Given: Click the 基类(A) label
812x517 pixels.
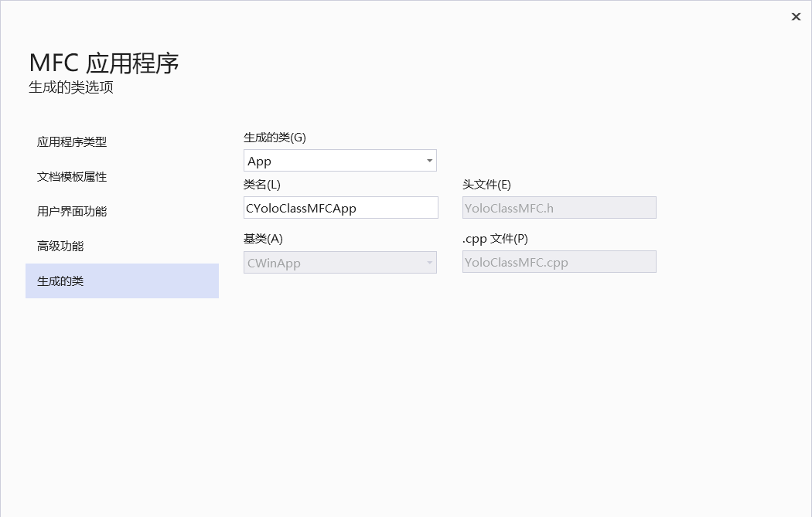Looking at the screenshot, I should [x=263, y=239].
